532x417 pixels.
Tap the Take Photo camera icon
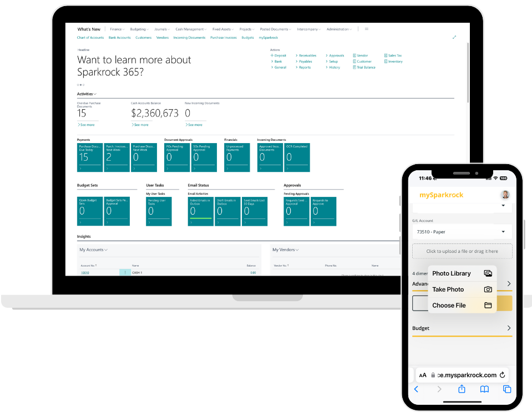pyautogui.click(x=488, y=289)
